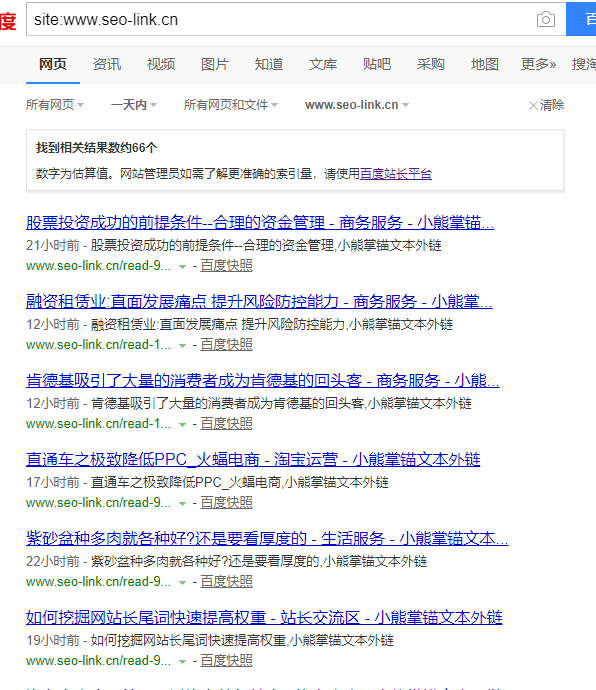Open 所有网页和文件 file type dropdown
The image size is (596, 690).
pos(231,105)
